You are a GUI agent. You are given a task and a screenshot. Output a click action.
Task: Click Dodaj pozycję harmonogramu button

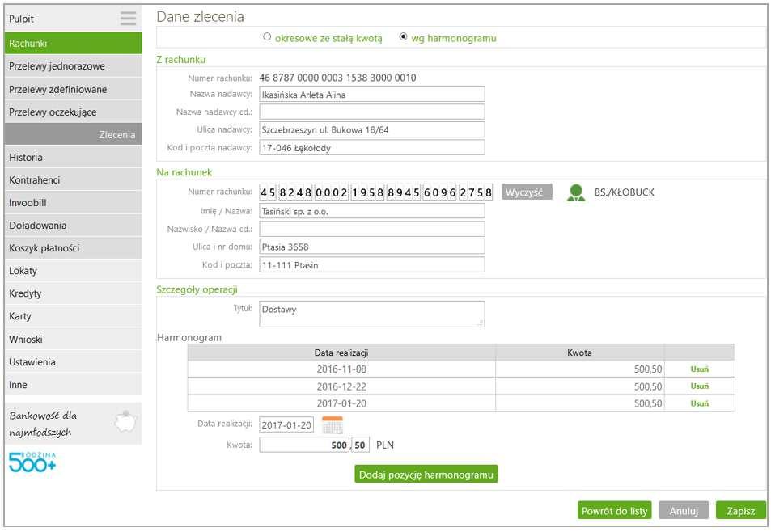point(426,475)
